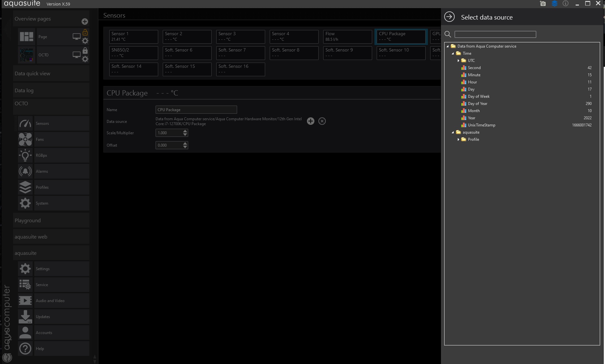Image resolution: width=605 pixels, height=364 pixels.
Task: Click the data source search field
Action: [495, 34]
